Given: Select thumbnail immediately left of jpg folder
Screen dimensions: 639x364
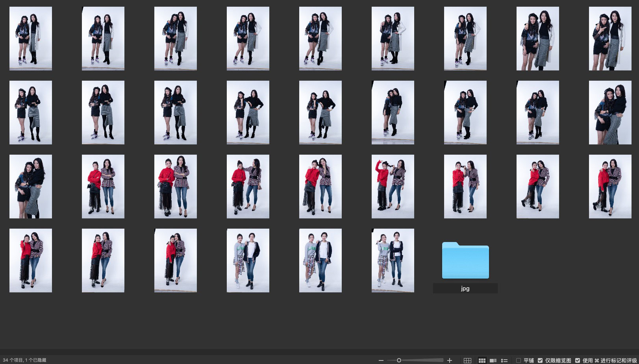Looking at the screenshot, I should pyautogui.click(x=393, y=261).
